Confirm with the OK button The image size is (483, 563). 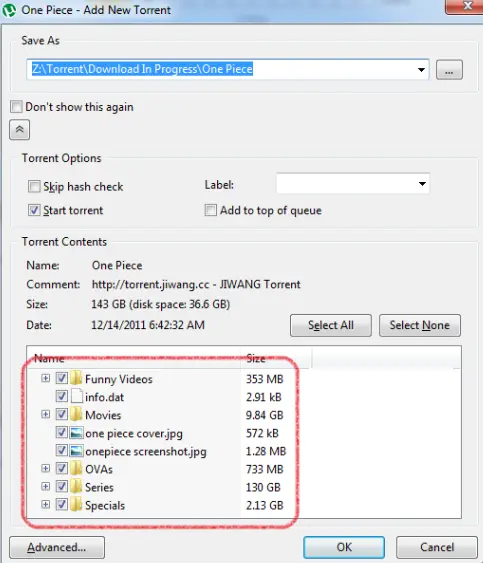pyautogui.click(x=344, y=547)
